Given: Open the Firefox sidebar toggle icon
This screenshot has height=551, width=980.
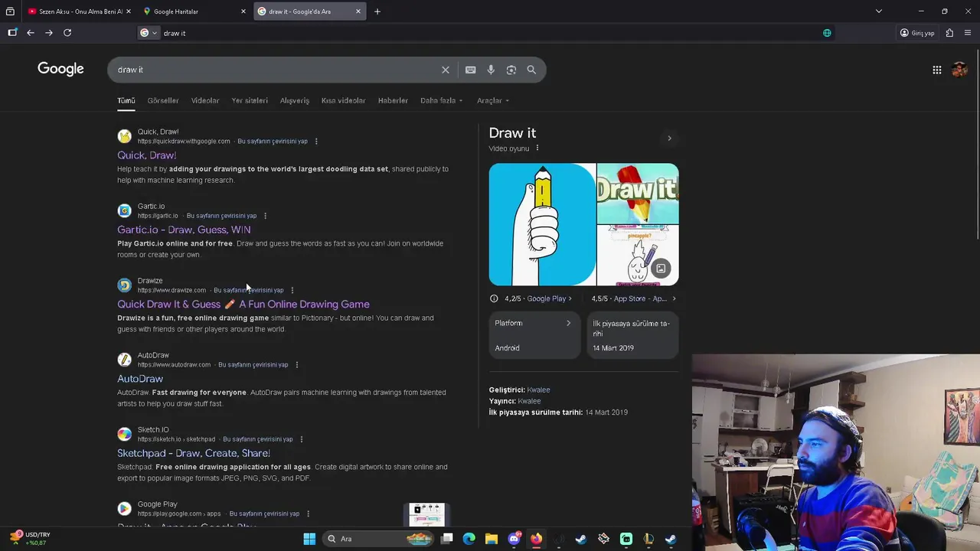Looking at the screenshot, I should point(12,33).
